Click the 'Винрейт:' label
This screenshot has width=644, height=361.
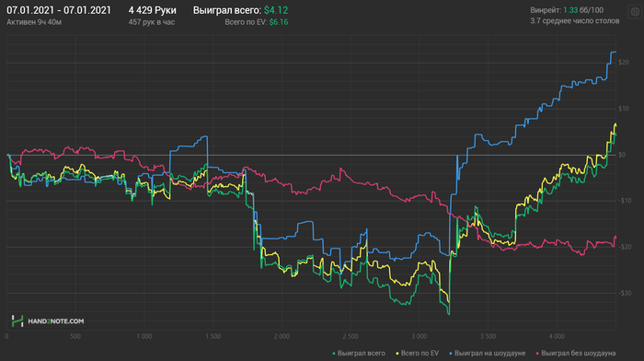[x=546, y=10]
